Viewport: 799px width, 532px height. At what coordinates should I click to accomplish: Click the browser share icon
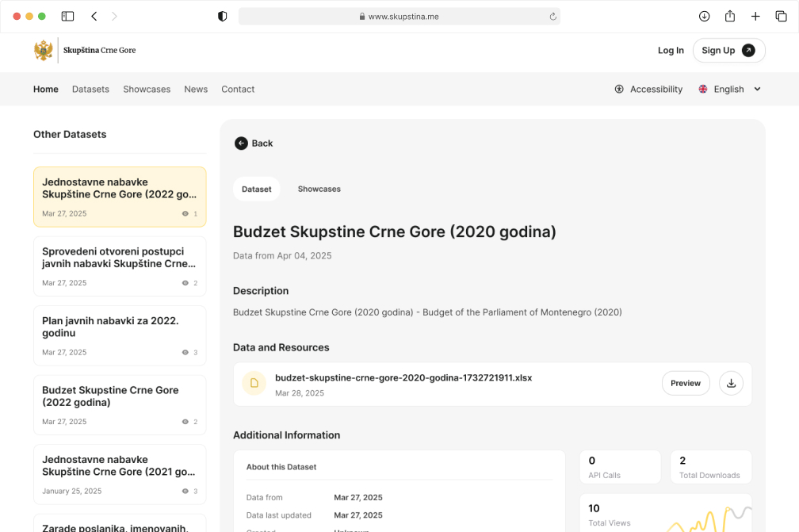(x=729, y=16)
